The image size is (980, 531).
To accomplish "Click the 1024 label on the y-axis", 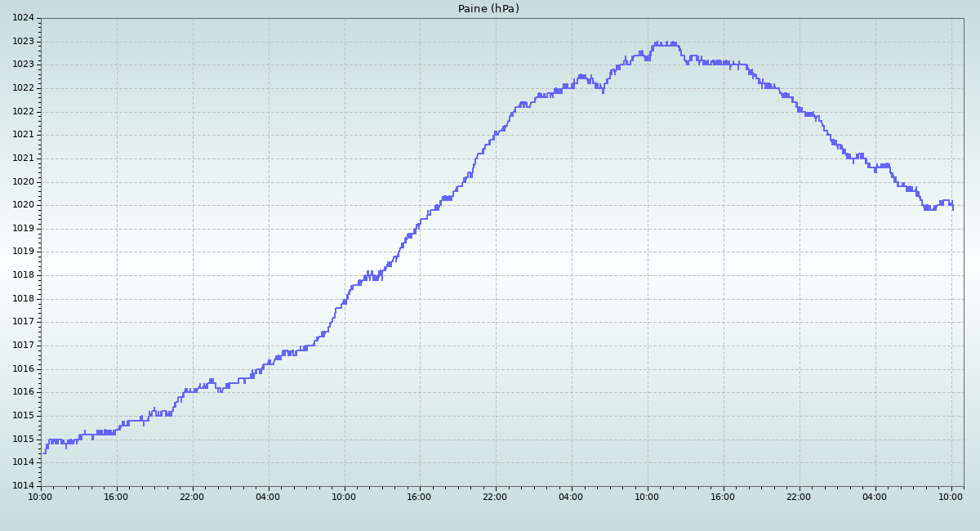I will [24, 18].
